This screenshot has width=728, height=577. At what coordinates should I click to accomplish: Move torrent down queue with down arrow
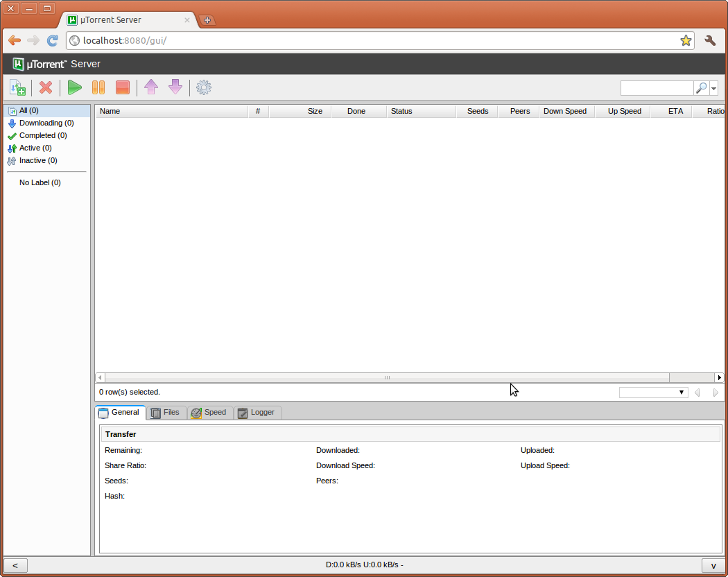tap(175, 87)
